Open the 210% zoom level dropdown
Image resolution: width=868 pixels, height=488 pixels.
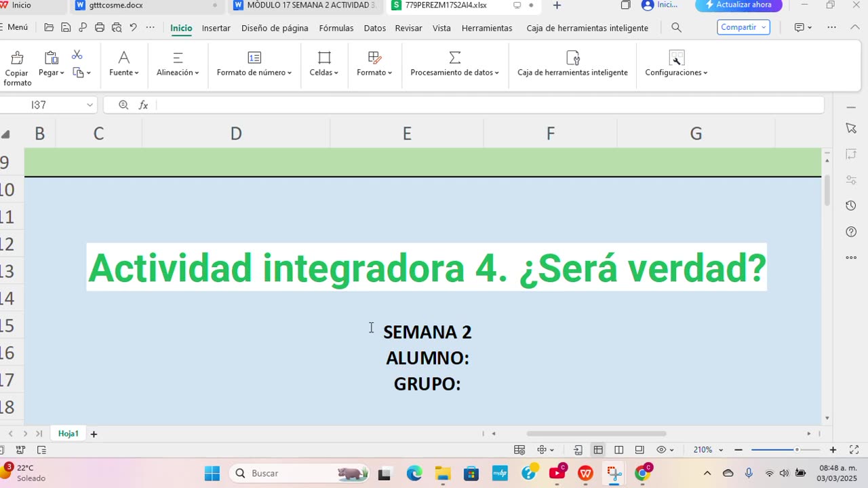[708, 450]
